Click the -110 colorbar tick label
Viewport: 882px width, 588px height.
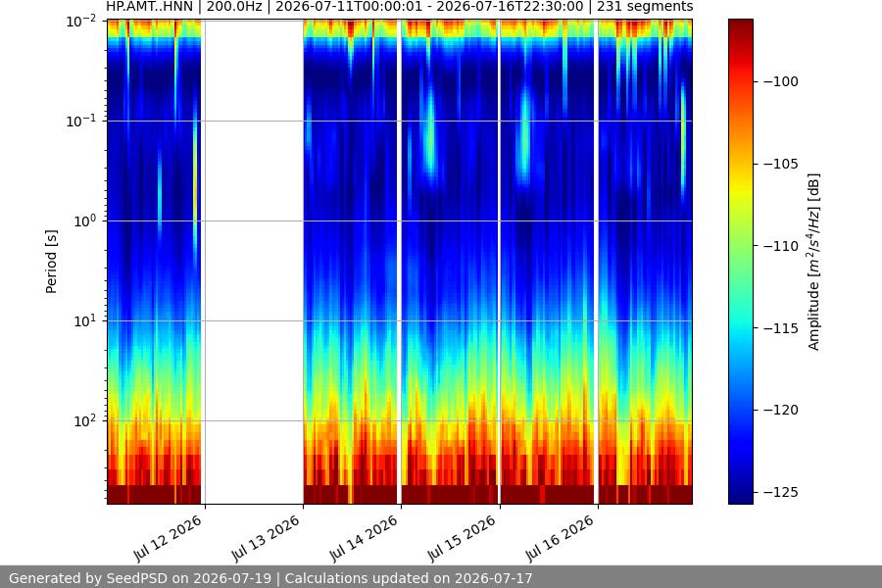point(781,246)
